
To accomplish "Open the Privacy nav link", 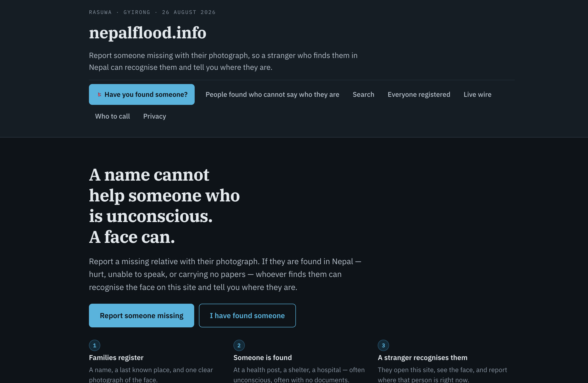I will click(x=155, y=116).
